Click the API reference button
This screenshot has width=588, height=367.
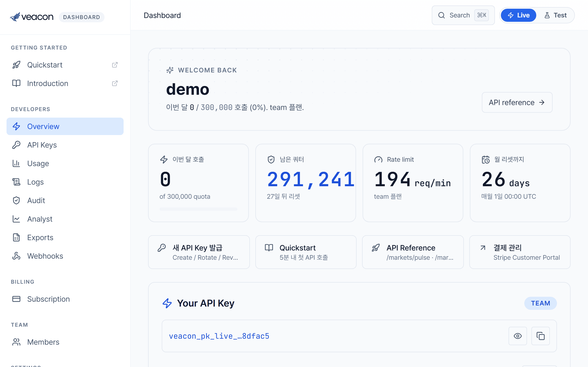pyautogui.click(x=517, y=102)
